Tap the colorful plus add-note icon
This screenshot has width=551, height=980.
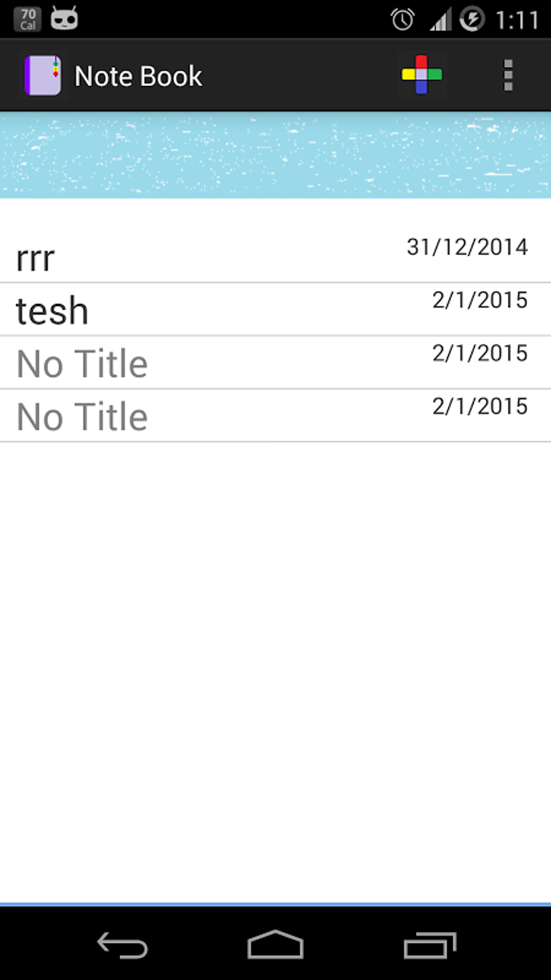tap(421, 75)
